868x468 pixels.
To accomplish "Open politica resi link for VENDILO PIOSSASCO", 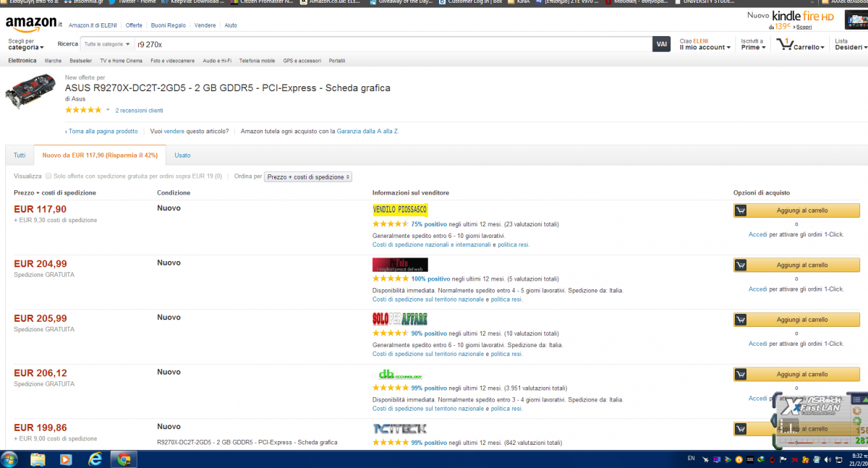I will coord(513,244).
